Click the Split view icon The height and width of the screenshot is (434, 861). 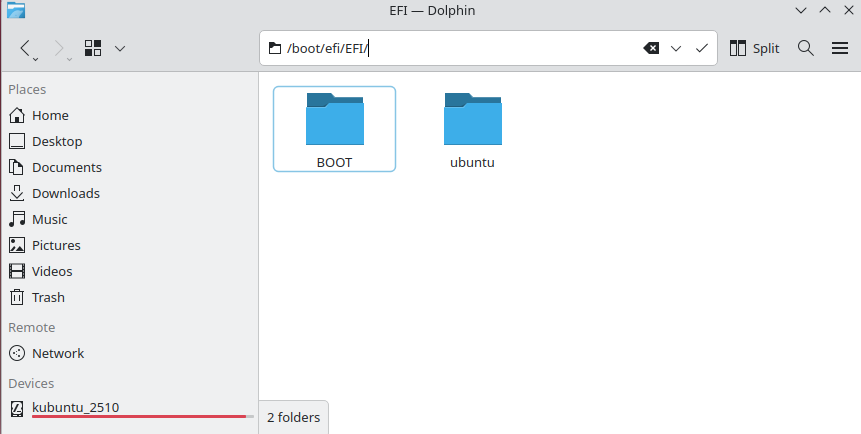click(737, 48)
